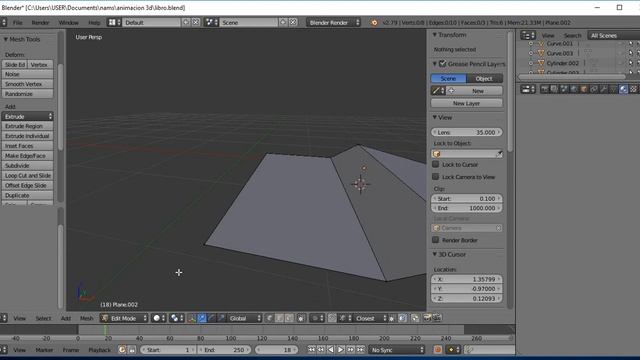The width and height of the screenshot is (640, 360).
Task: Open the Modifiers wrench tab
Action: click(x=604, y=89)
